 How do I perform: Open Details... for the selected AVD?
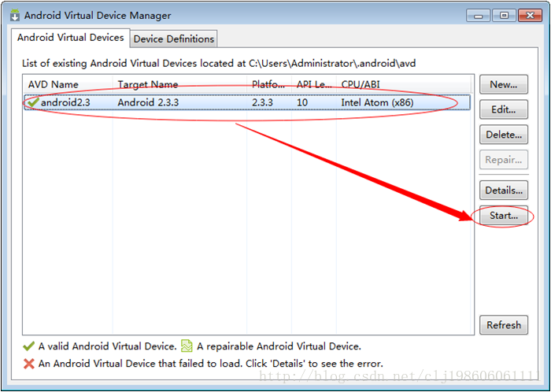click(504, 190)
